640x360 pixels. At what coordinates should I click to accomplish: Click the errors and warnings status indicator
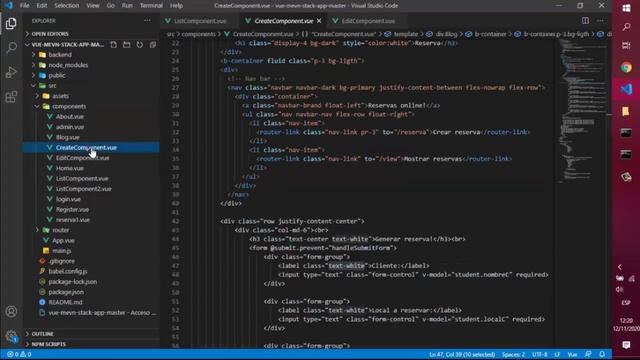click(x=19, y=354)
